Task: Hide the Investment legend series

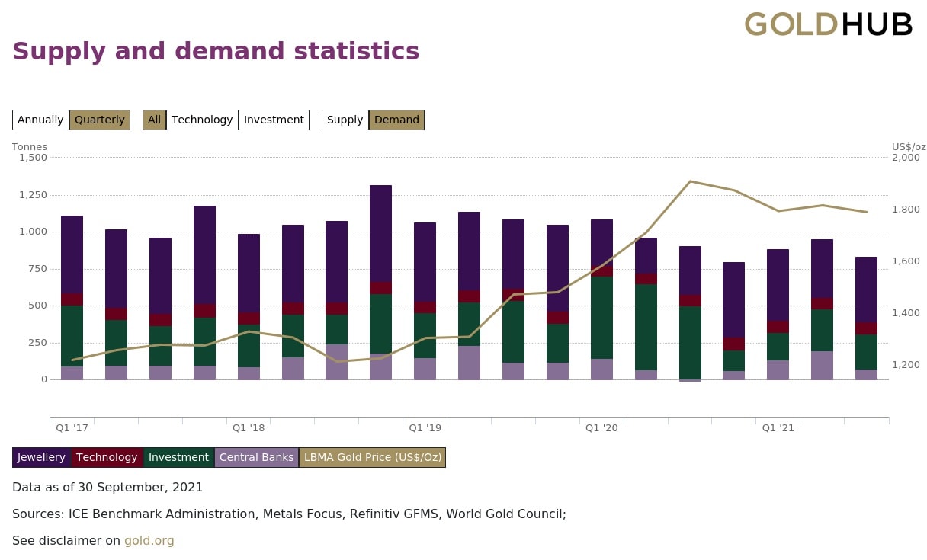Action: tap(178, 458)
